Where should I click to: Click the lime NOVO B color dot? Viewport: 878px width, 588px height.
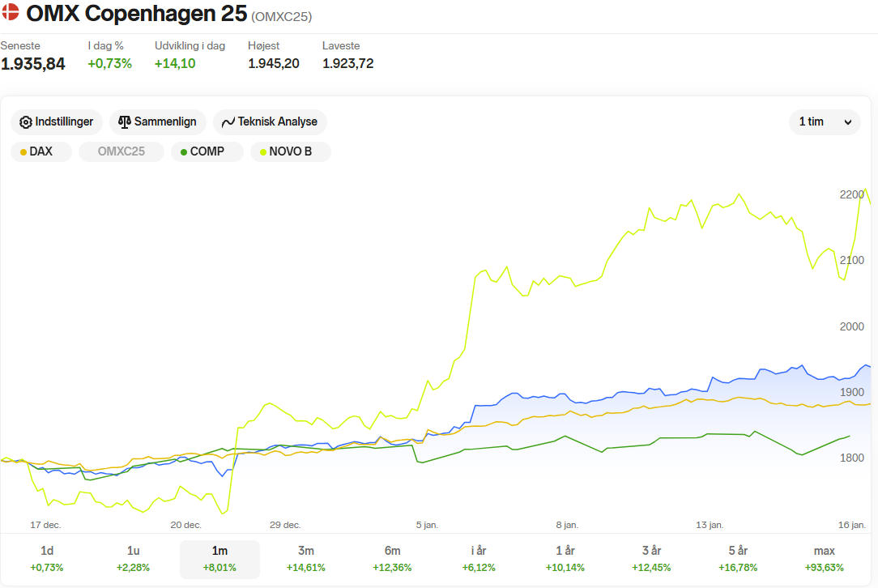(262, 152)
